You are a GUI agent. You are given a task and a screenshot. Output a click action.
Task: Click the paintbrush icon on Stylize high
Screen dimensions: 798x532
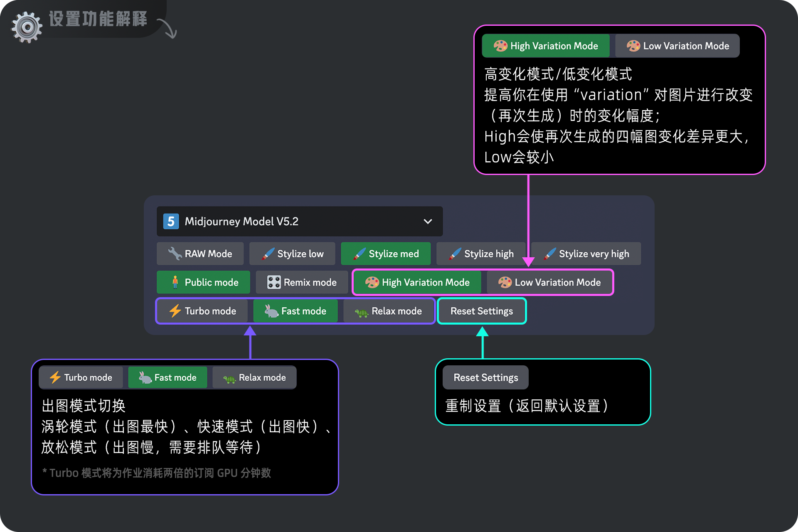point(455,254)
